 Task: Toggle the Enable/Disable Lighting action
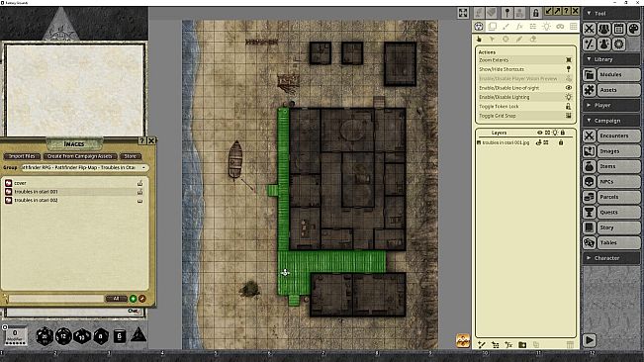click(525, 97)
